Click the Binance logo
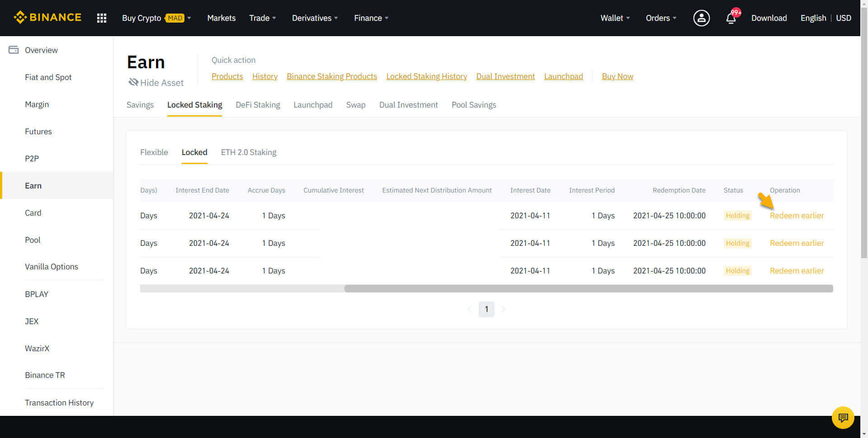This screenshot has height=438, width=868. 47,18
